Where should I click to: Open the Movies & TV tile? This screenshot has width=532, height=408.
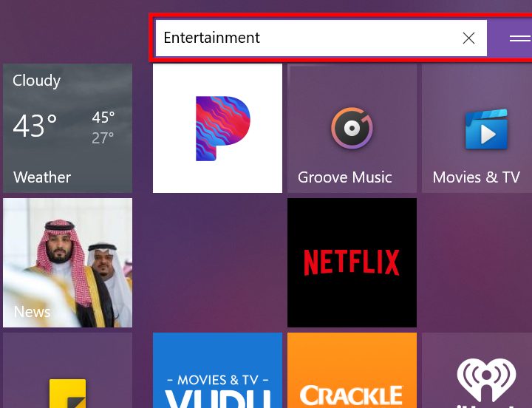point(477,129)
